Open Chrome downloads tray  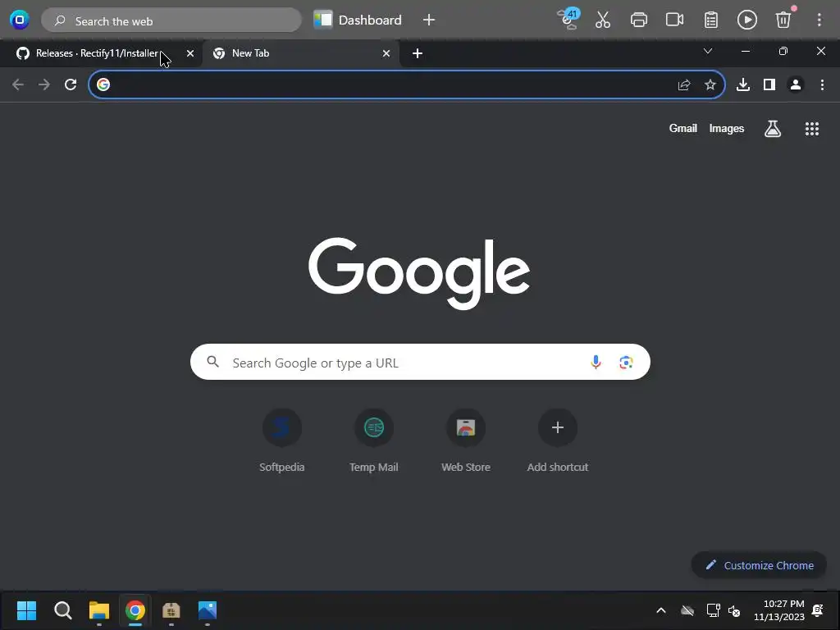tap(743, 84)
